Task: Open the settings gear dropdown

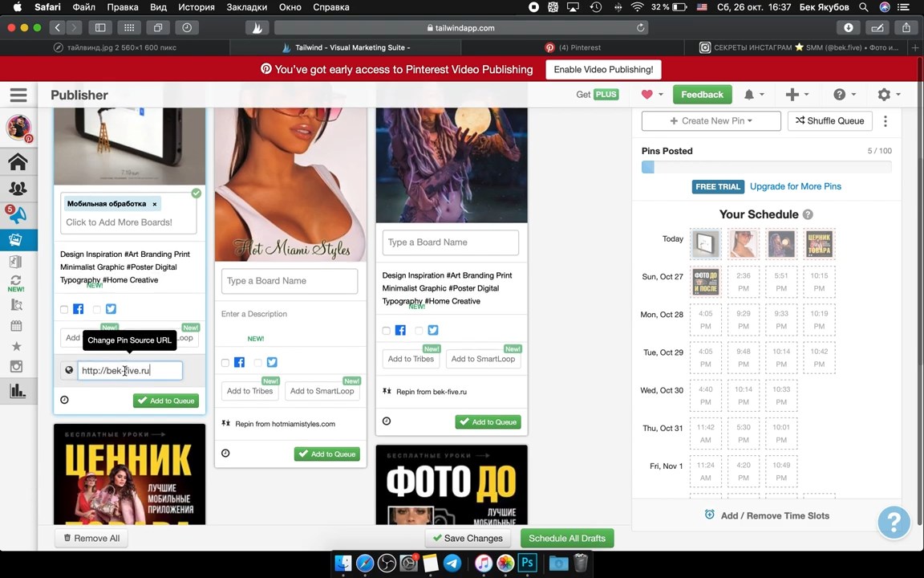Action: click(888, 95)
